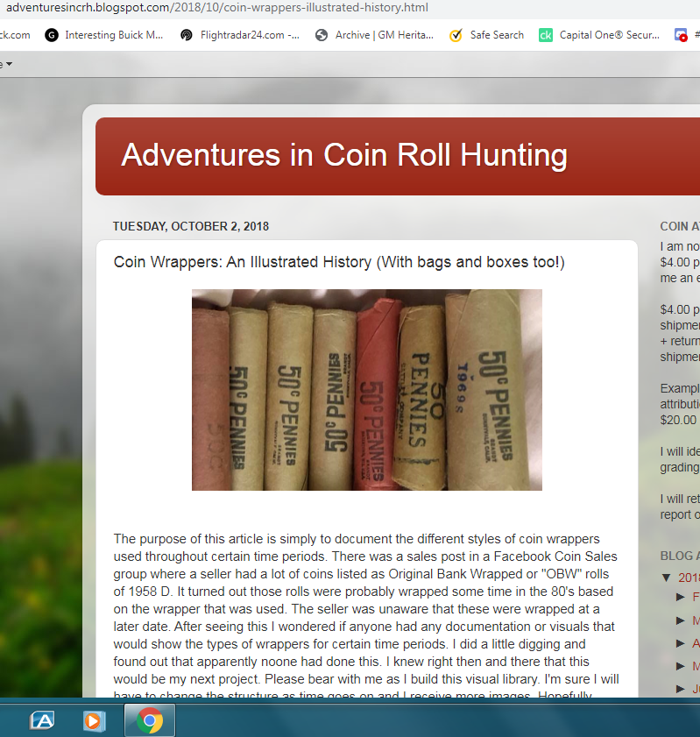Image resolution: width=700 pixels, height=737 pixels.
Task: Click the Adventures in Coin Roll Hunting title
Action: [x=344, y=155]
